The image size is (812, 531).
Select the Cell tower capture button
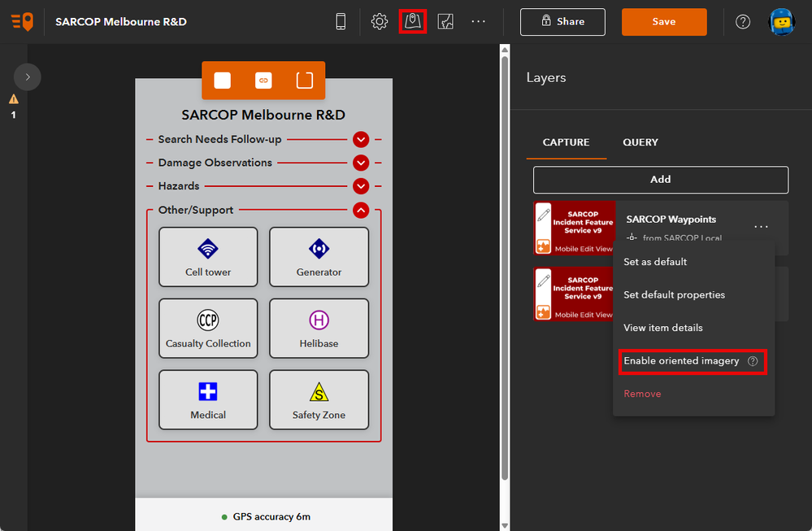pos(208,257)
